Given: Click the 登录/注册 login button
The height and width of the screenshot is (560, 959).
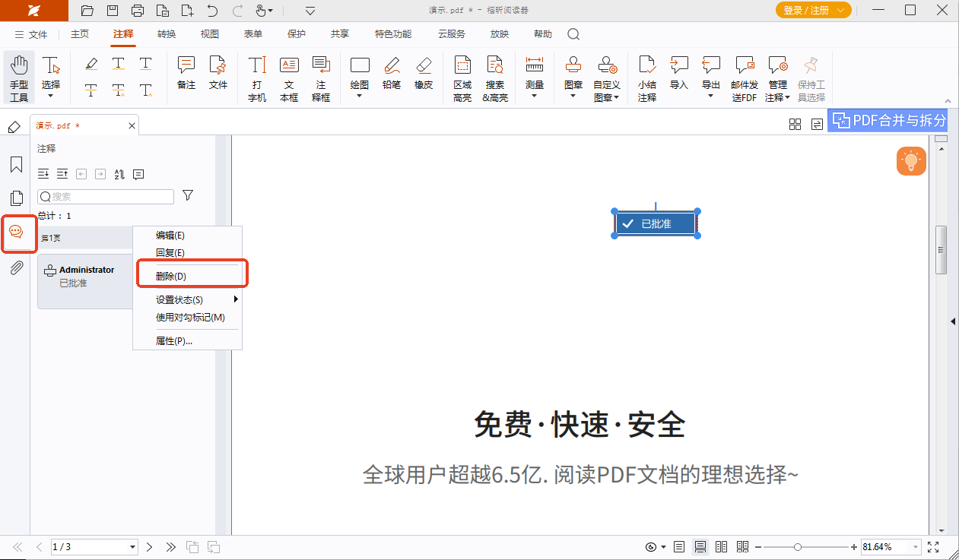Looking at the screenshot, I should point(813,10).
